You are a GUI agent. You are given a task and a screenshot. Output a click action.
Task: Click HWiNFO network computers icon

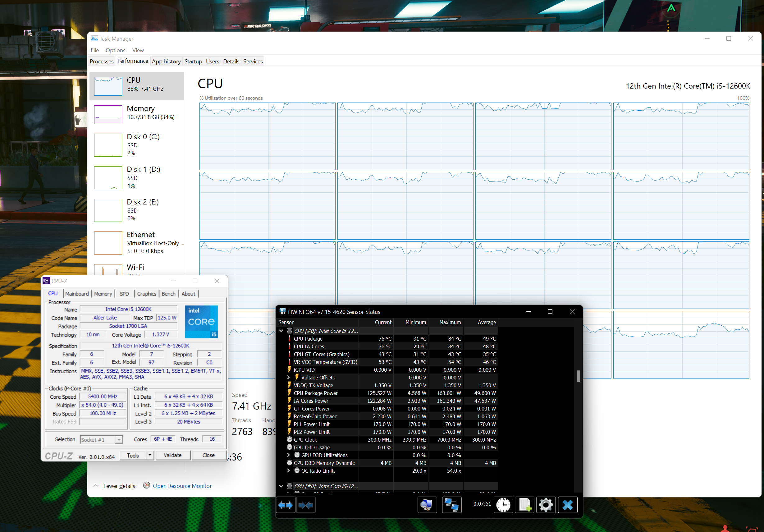tap(451, 505)
